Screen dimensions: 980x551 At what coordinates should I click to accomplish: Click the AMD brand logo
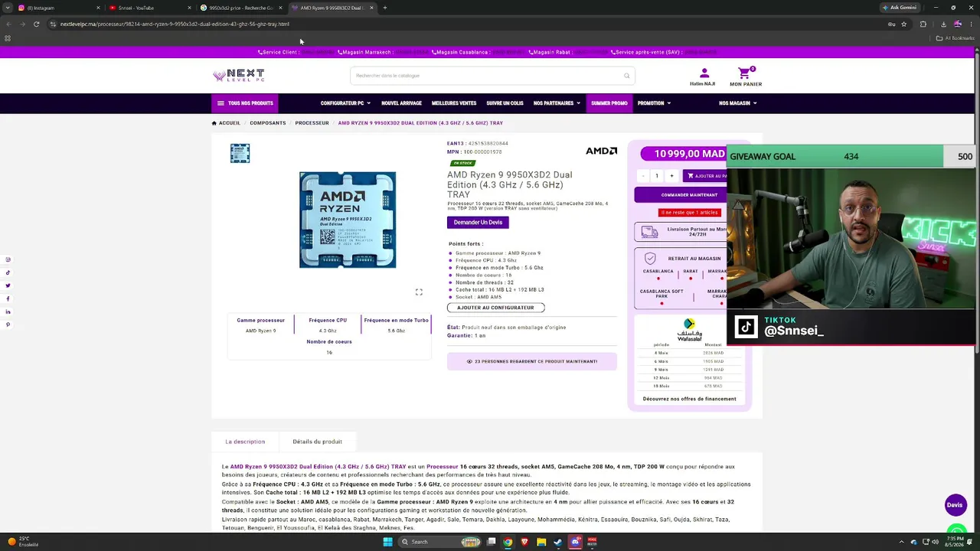click(601, 151)
